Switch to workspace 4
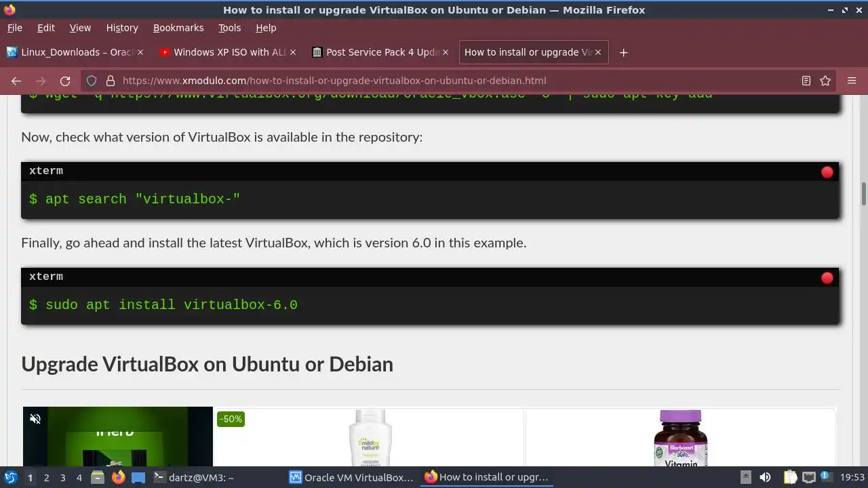 pos(79,478)
